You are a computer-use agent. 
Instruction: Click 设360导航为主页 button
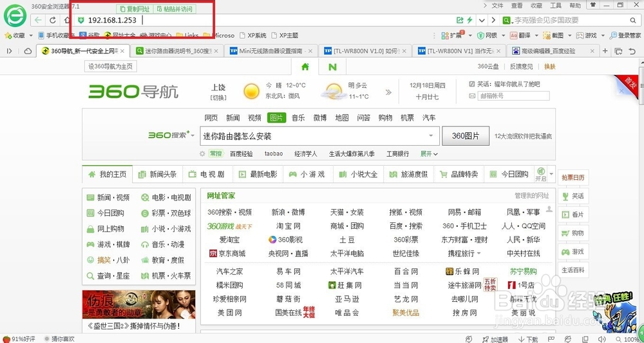click(111, 66)
